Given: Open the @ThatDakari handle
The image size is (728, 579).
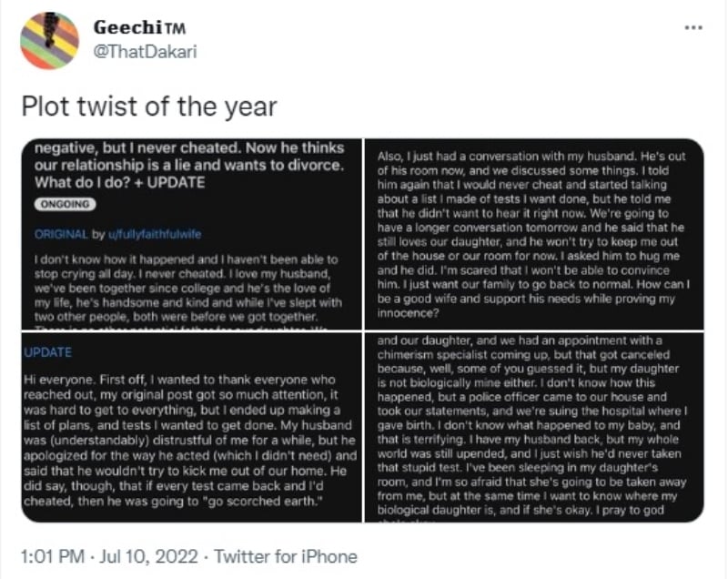Looking at the screenshot, I should [145, 51].
